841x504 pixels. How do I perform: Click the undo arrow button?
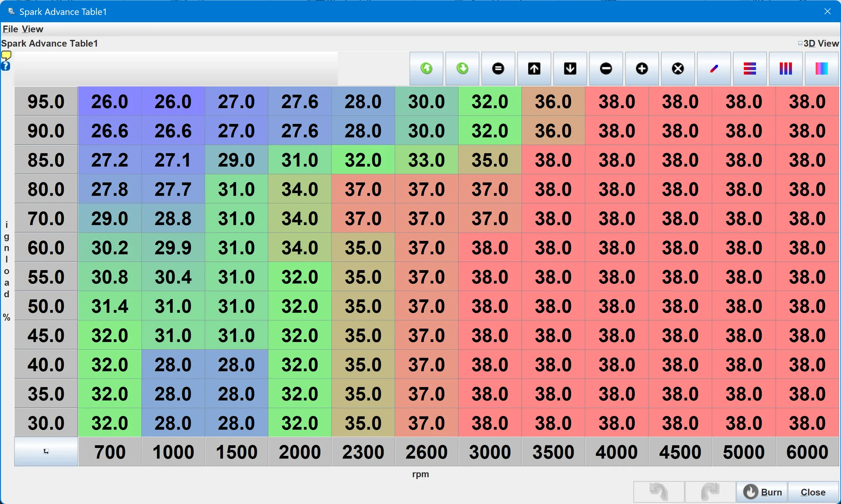pyautogui.click(x=659, y=492)
